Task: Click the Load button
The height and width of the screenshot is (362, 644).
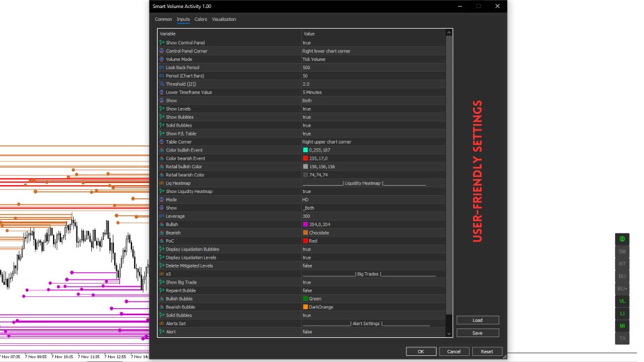Action: tap(478, 320)
